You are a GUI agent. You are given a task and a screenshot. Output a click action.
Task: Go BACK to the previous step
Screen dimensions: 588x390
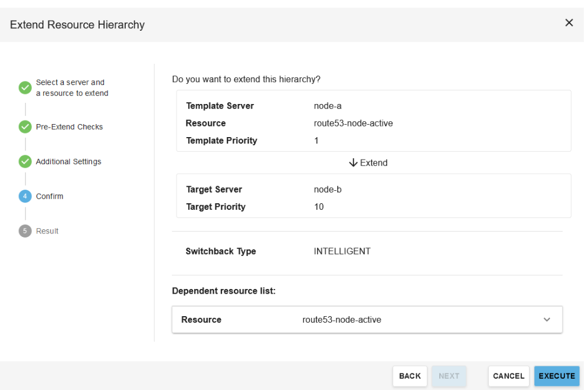[410, 376]
